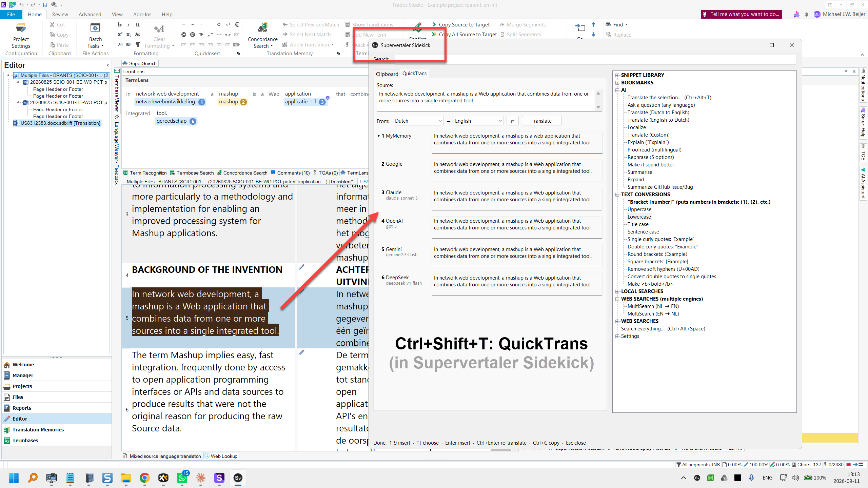This screenshot has height=488, width=868.
Task: Move to previous segment up arrow
Action: [x=593, y=24]
